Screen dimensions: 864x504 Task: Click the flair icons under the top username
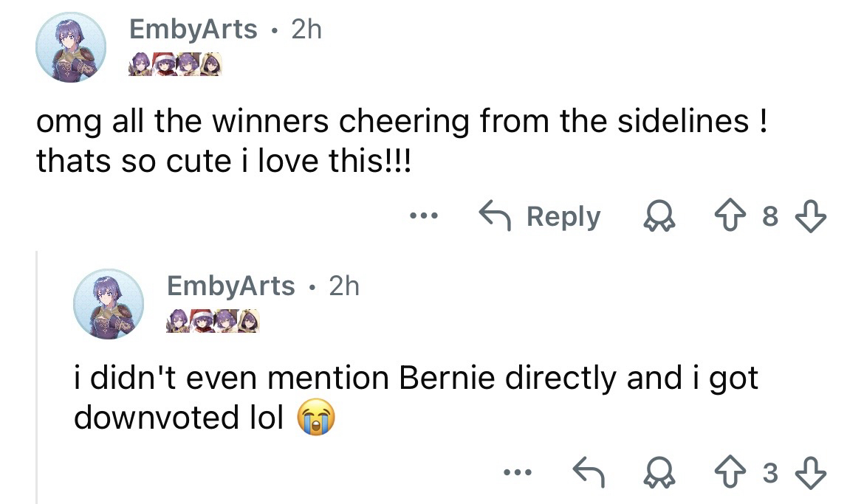[x=175, y=64]
